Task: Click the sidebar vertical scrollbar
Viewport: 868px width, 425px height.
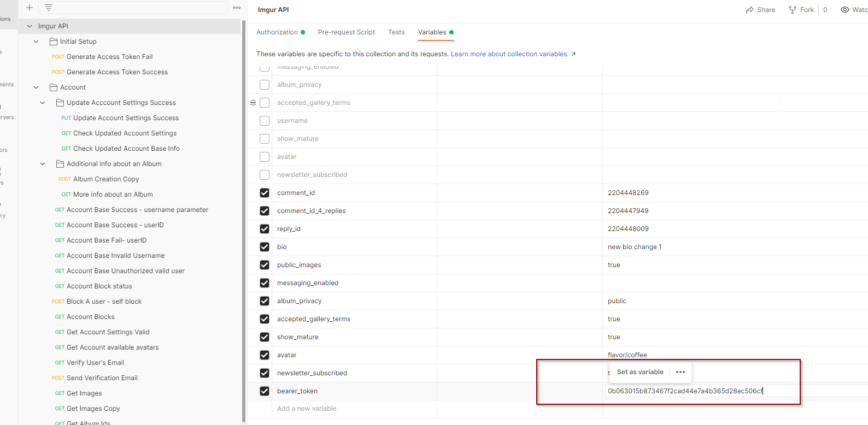Action: [x=243, y=221]
